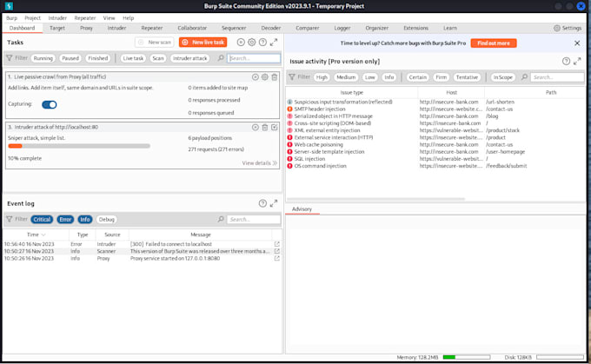Click the Disk usage bar in status bar

(x=560, y=357)
